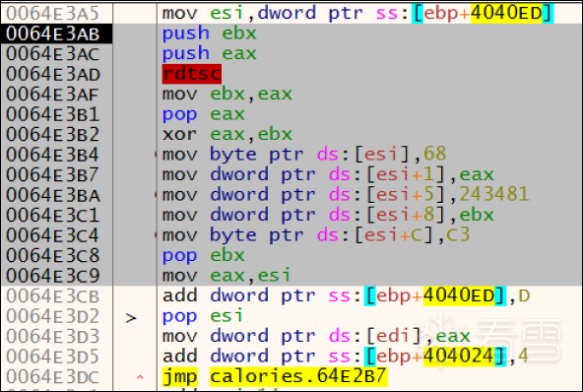The height and width of the screenshot is (392, 583).
Task: Select the highlighted address 0064E3AB
Action: [53, 33]
